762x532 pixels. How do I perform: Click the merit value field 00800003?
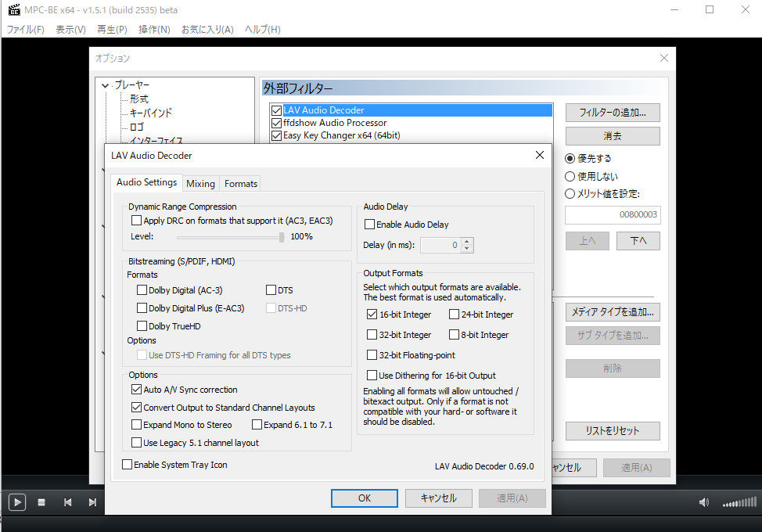(613, 214)
